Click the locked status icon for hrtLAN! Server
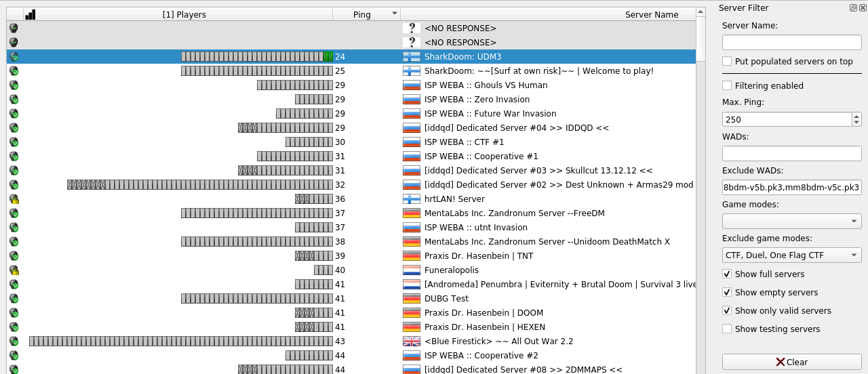 [x=14, y=199]
